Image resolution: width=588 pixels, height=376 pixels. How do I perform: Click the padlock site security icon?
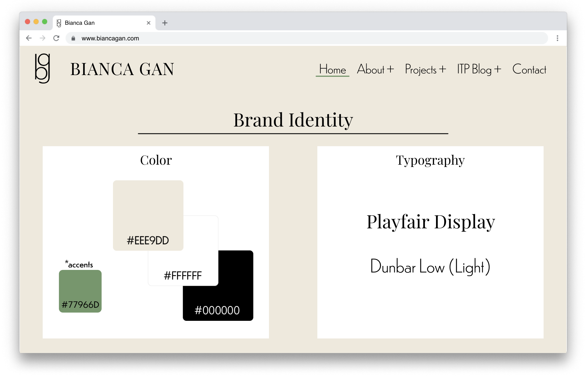click(73, 38)
